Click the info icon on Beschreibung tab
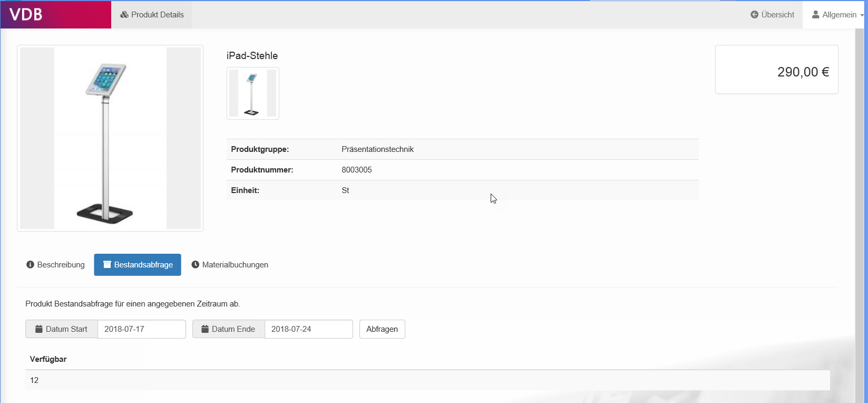Viewport: 868px width, 403px height. click(30, 265)
